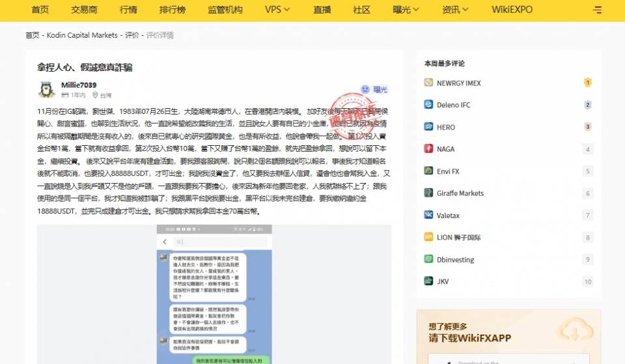Click the rank 2 medal badge

coord(587,104)
